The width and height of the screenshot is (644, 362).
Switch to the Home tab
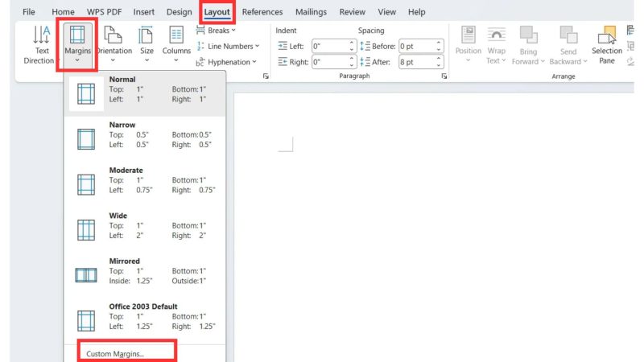click(x=63, y=12)
